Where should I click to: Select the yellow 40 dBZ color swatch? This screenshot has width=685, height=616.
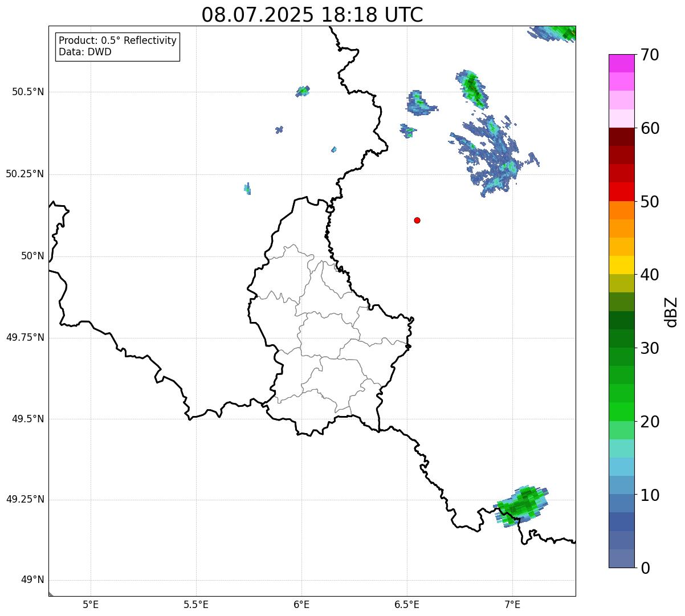pos(622,265)
